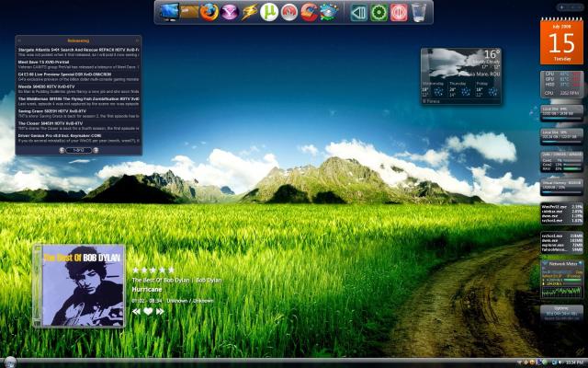Click Thursday forecast in weather widget
Viewport: 588px width, 368px height.
pyautogui.click(x=460, y=90)
